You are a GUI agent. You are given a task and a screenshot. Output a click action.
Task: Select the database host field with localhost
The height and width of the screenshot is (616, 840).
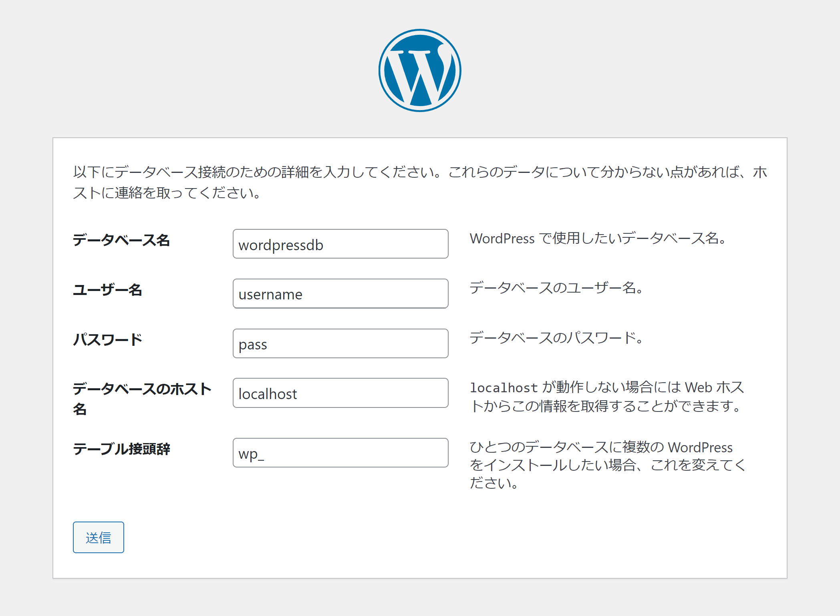tap(340, 393)
